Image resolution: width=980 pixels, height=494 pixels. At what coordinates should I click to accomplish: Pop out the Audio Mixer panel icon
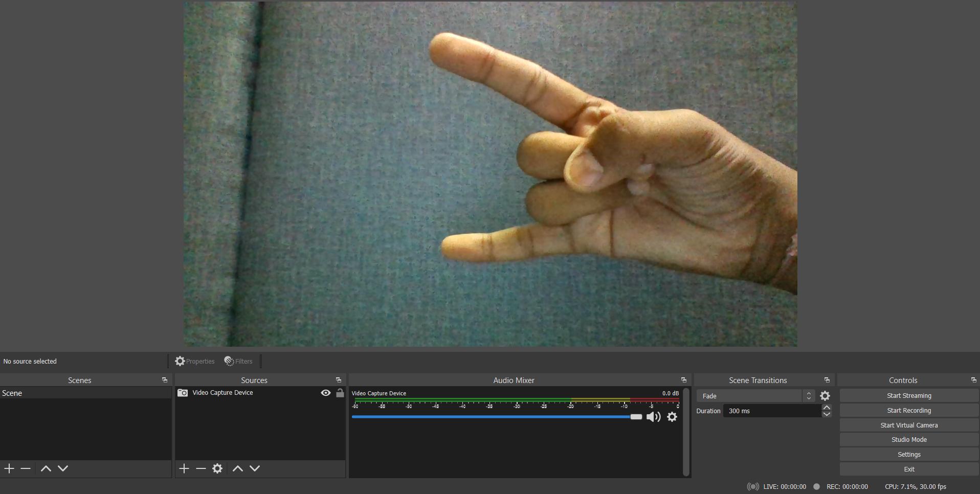point(683,379)
